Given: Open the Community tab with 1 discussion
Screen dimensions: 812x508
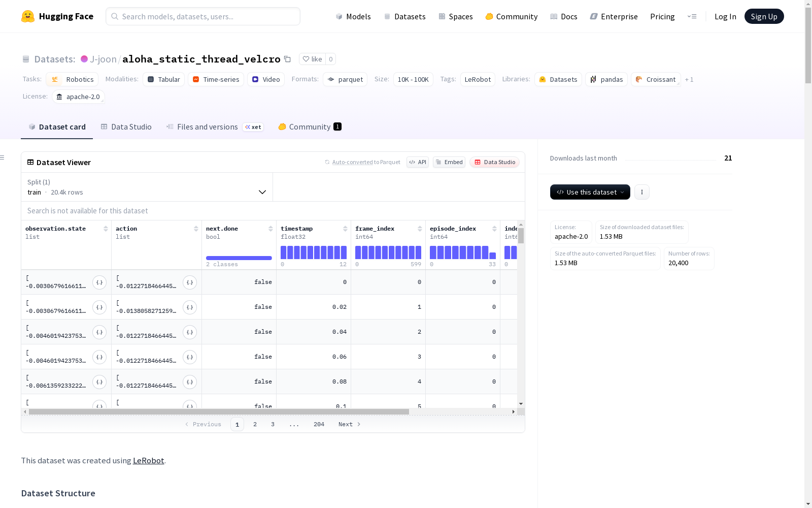Looking at the screenshot, I should [310, 127].
